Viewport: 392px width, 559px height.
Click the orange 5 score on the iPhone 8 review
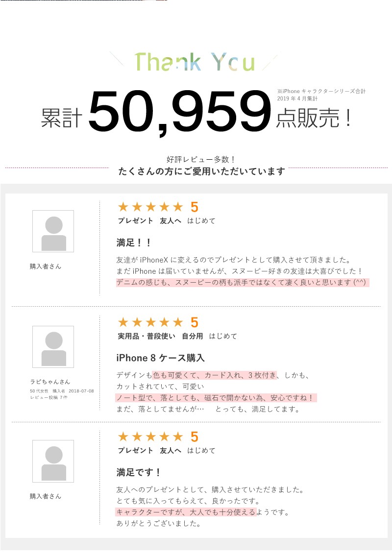[194, 323]
